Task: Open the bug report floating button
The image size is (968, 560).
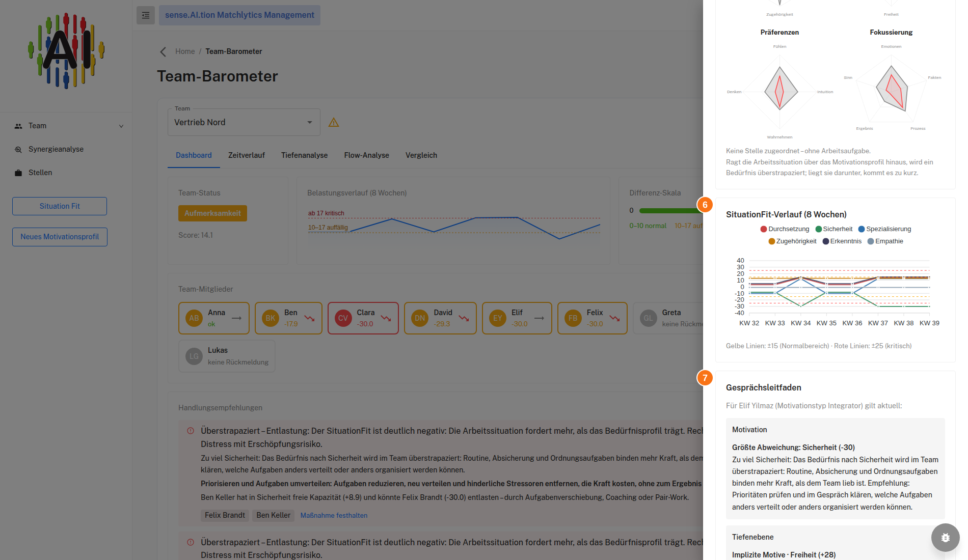Action: click(946, 538)
